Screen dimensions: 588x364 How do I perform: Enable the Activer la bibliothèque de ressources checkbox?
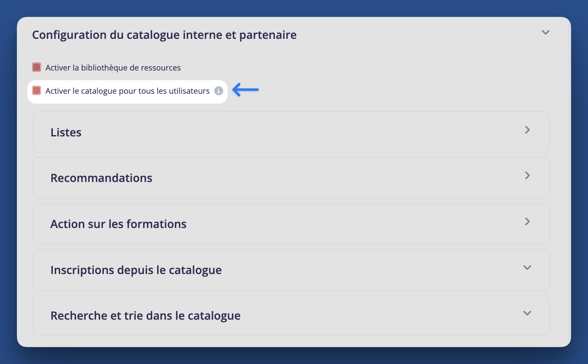(x=36, y=67)
